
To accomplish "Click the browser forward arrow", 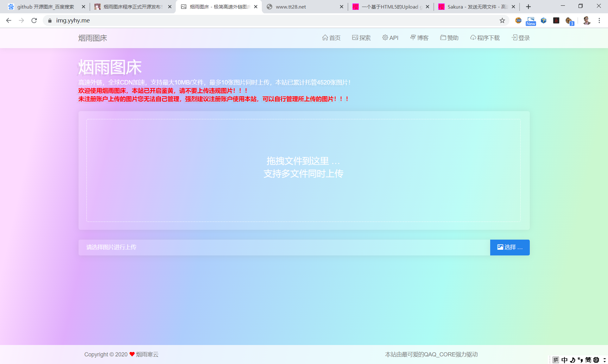I will 21,21.
